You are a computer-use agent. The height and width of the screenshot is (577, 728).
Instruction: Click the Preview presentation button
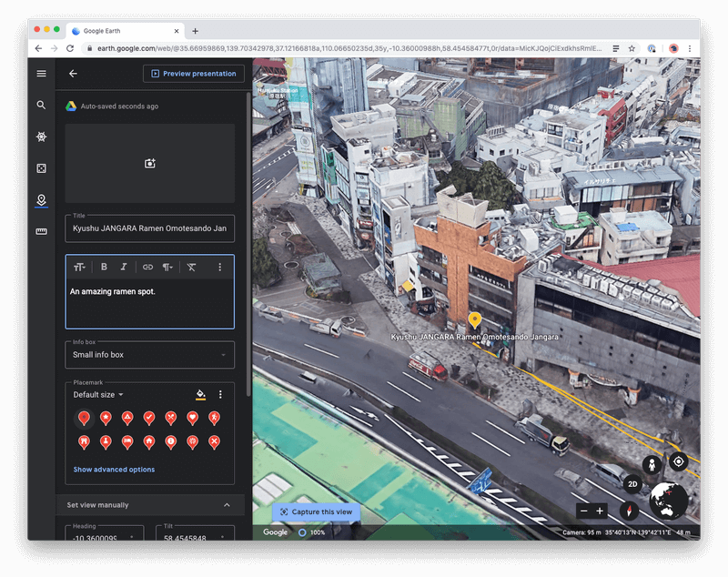point(193,74)
